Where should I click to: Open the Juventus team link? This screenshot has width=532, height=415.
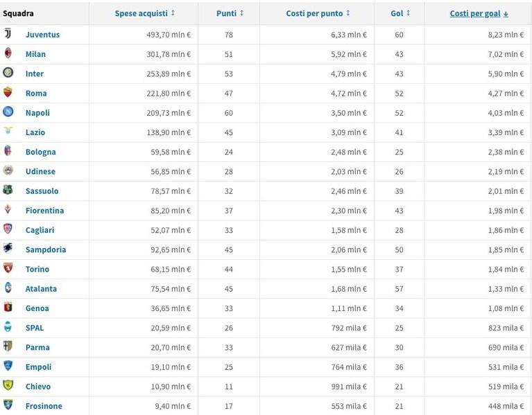(x=43, y=35)
